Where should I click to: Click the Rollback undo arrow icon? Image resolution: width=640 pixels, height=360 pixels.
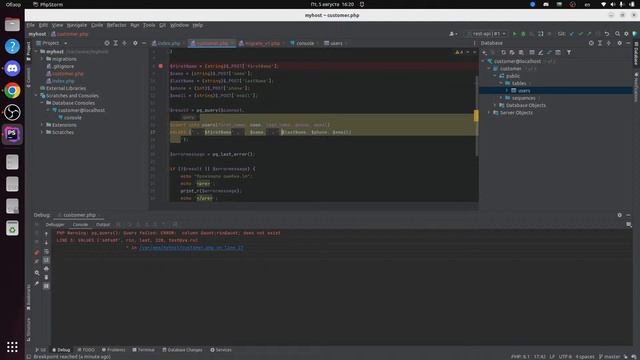tap(607, 34)
